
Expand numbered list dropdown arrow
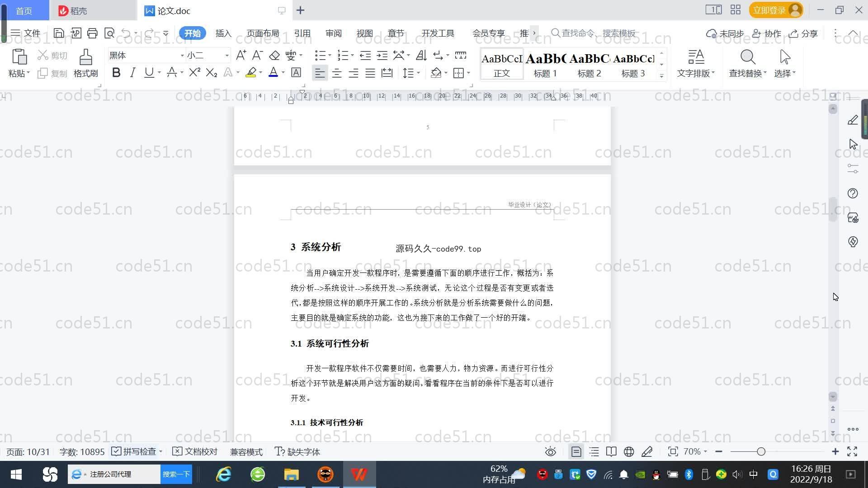(x=352, y=55)
